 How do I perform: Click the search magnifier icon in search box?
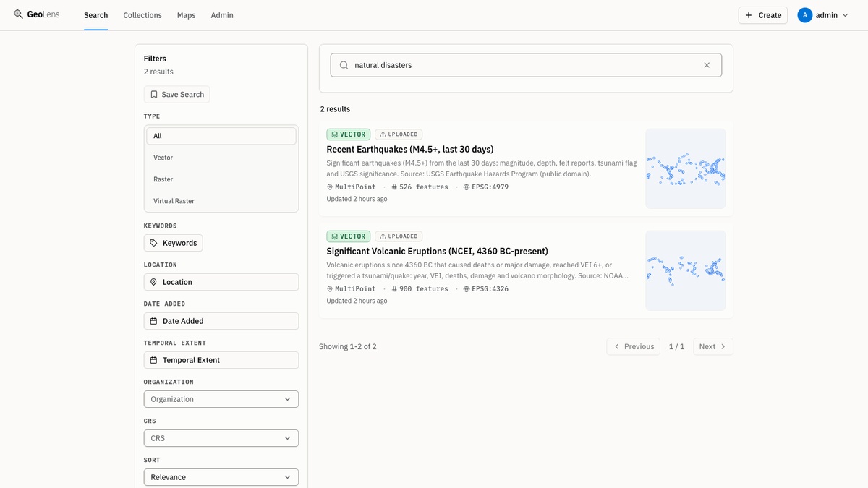[344, 65]
